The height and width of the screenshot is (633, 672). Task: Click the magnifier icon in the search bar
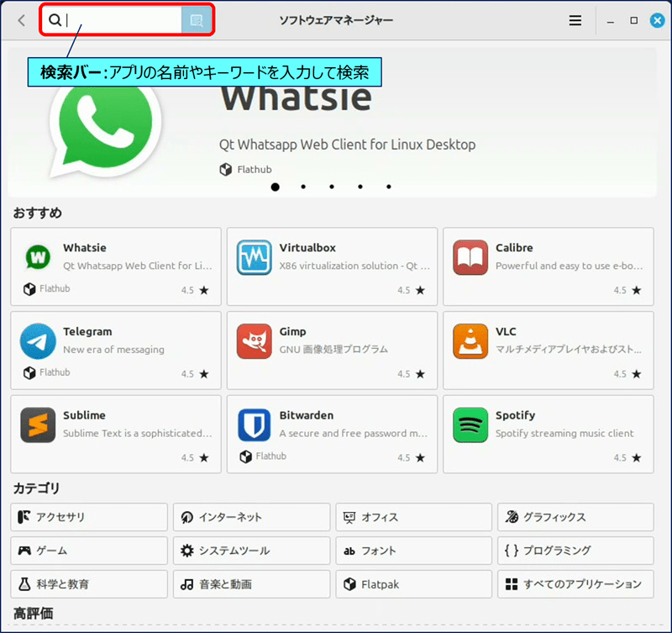55,19
